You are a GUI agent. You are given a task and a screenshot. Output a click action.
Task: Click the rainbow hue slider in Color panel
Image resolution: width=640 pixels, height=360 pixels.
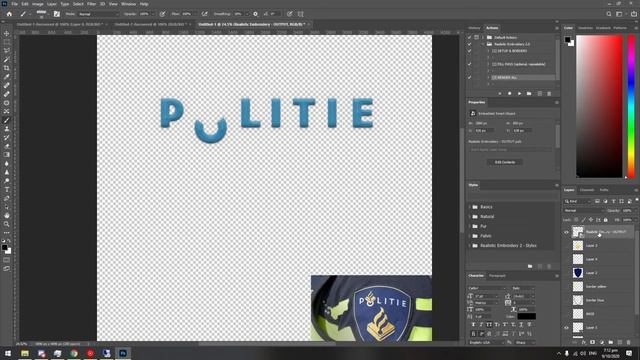tap(631, 107)
